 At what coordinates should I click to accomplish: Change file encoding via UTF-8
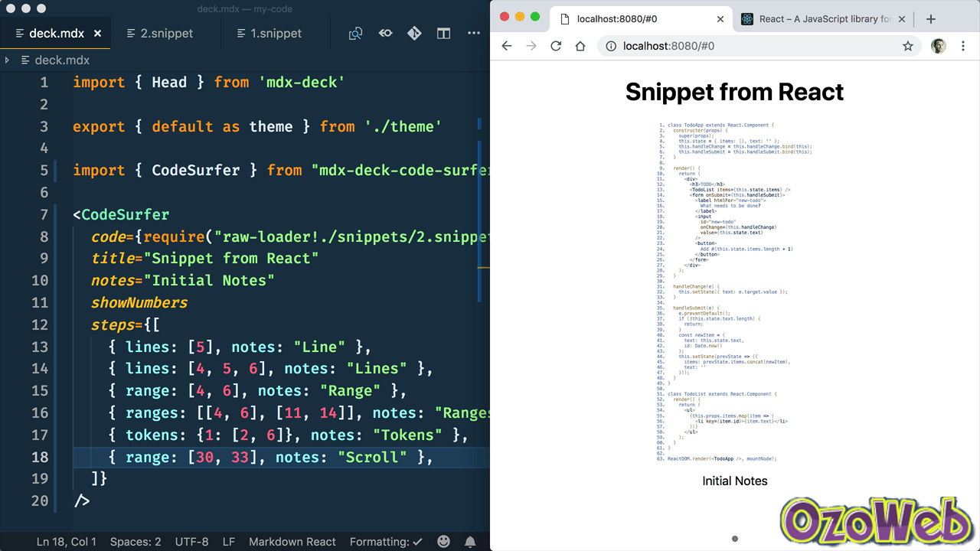pos(191,542)
